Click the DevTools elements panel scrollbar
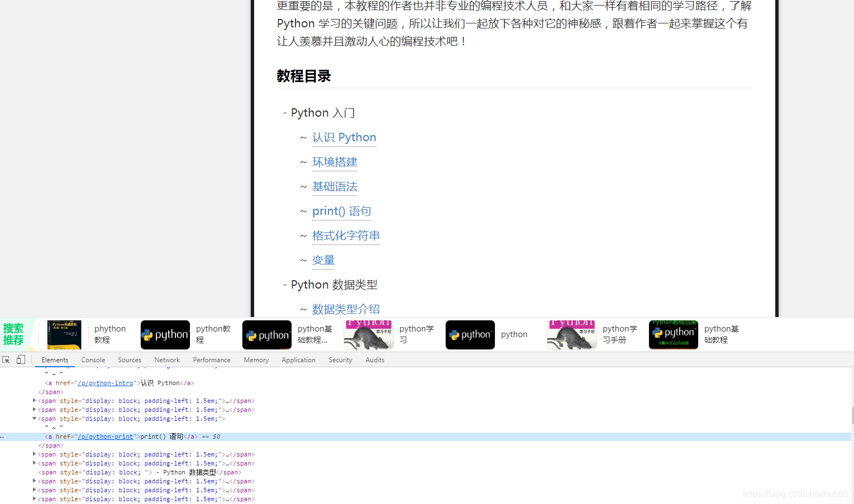Image resolution: width=854 pixels, height=504 pixels. (x=852, y=415)
